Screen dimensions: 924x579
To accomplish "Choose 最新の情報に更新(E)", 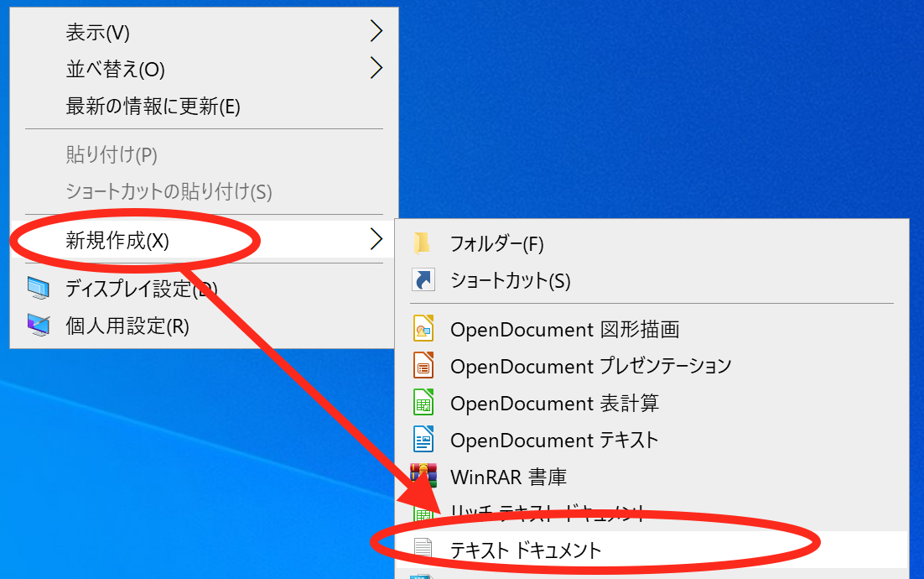I will click(204, 106).
